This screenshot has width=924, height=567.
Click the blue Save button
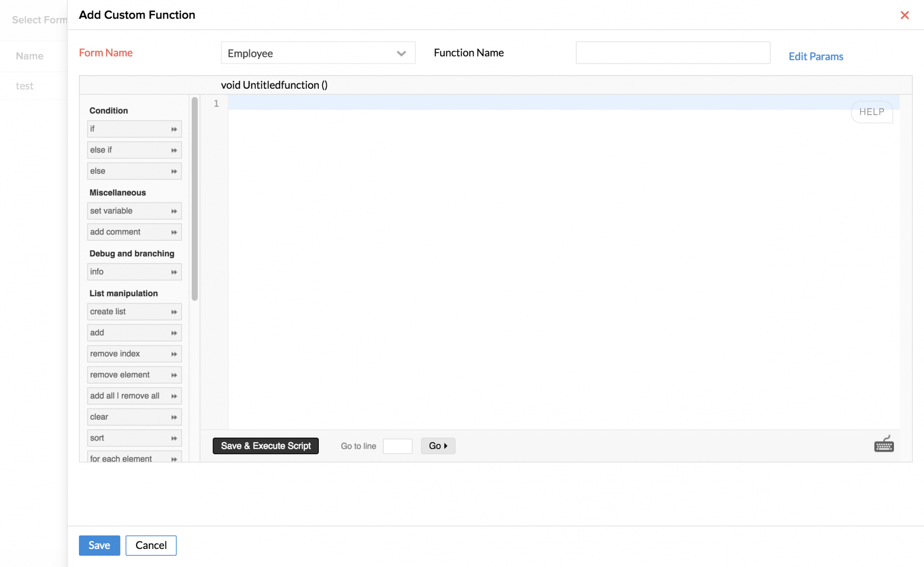[x=99, y=545]
